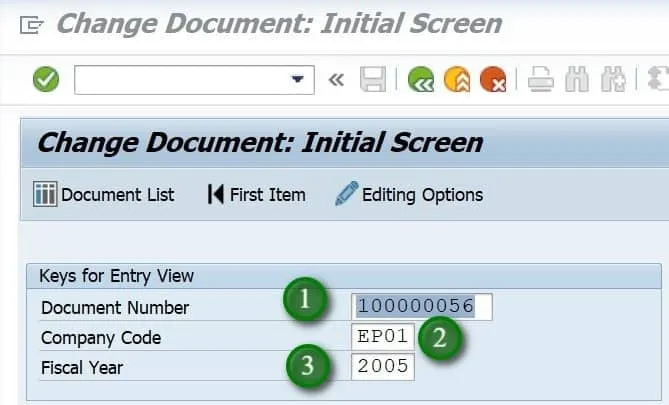Focus the transaction command input field

pyautogui.click(x=194, y=79)
